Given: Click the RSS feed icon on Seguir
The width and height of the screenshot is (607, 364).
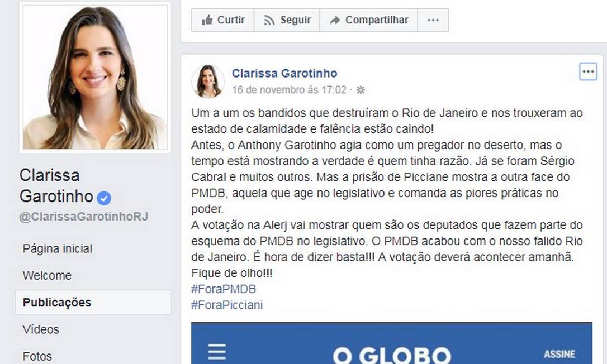Looking at the screenshot, I should (x=269, y=20).
